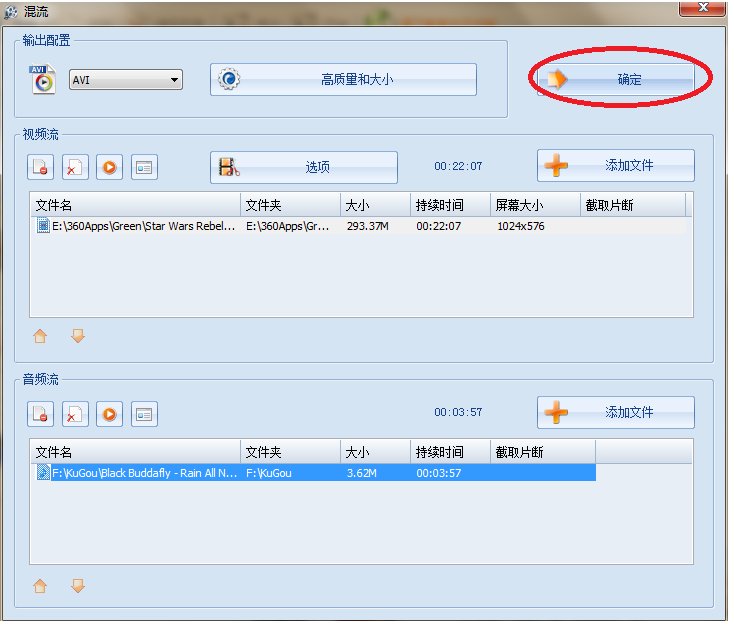
Task: Click the 3.62M size cell
Action: coord(362,473)
